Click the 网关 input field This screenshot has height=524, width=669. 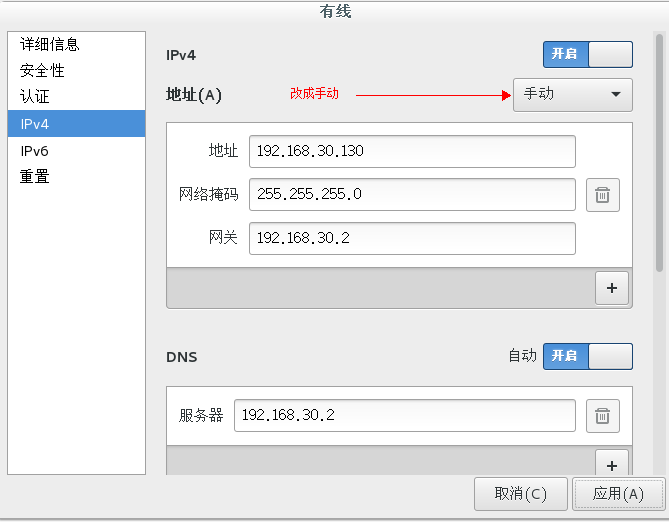coord(412,238)
